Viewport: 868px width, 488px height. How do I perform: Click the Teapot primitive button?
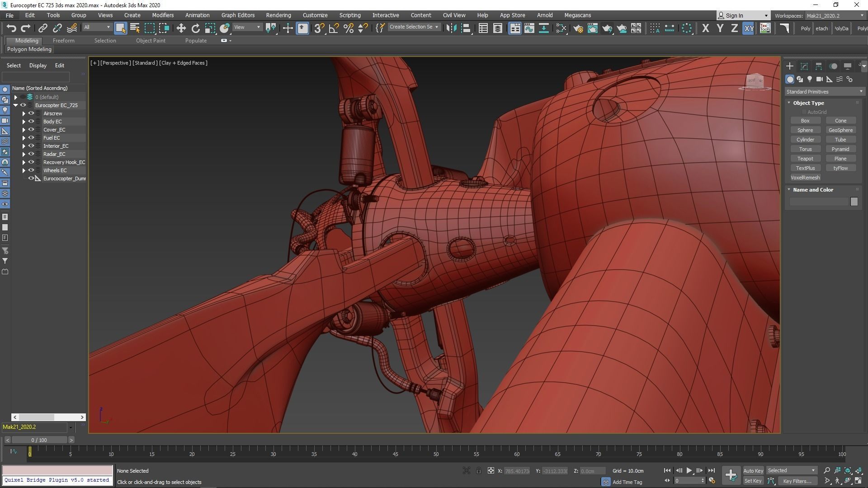point(805,159)
